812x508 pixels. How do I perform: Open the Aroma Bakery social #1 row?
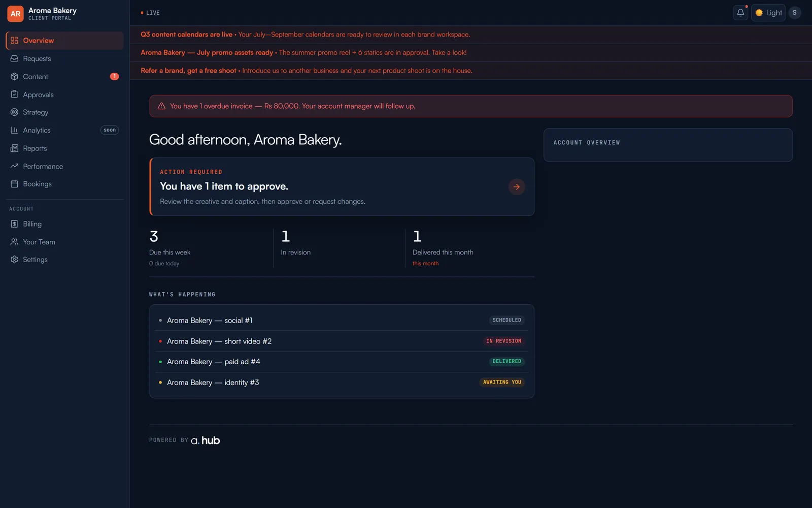click(342, 320)
